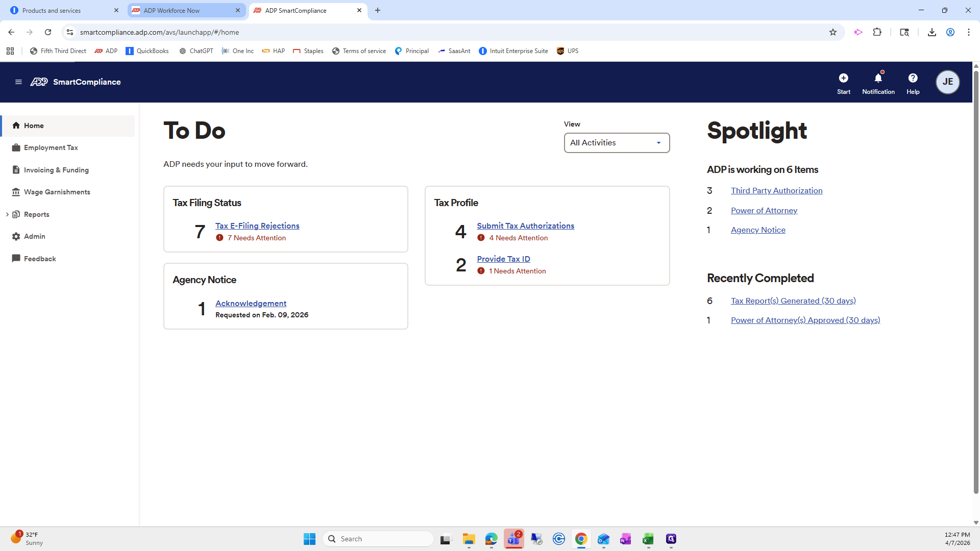Open Microsoft Teams from taskbar
This screenshot has width=980, height=551.
pyautogui.click(x=513, y=539)
